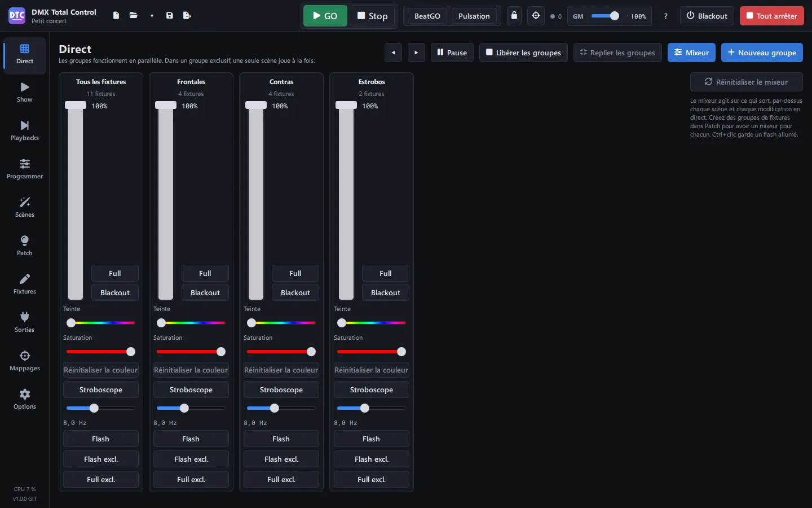Viewport: 812px width, 508px height.
Task: Toggle Stroboscope on Estrobos
Action: (372, 389)
